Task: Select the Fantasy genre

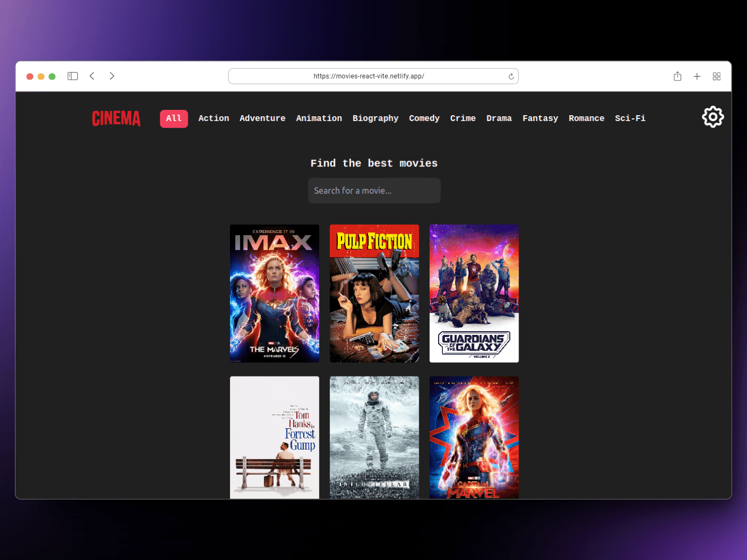Action: pos(541,118)
